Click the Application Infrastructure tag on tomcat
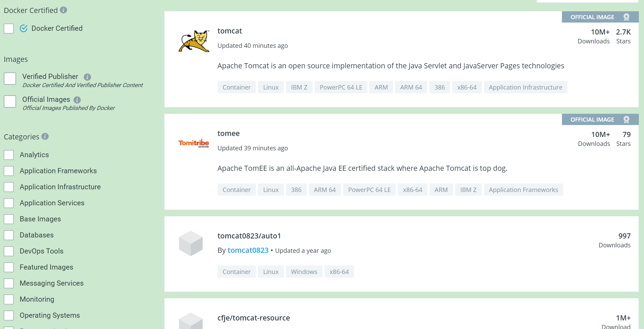Image resolution: width=644 pixels, height=329 pixels. pos(525,87)
